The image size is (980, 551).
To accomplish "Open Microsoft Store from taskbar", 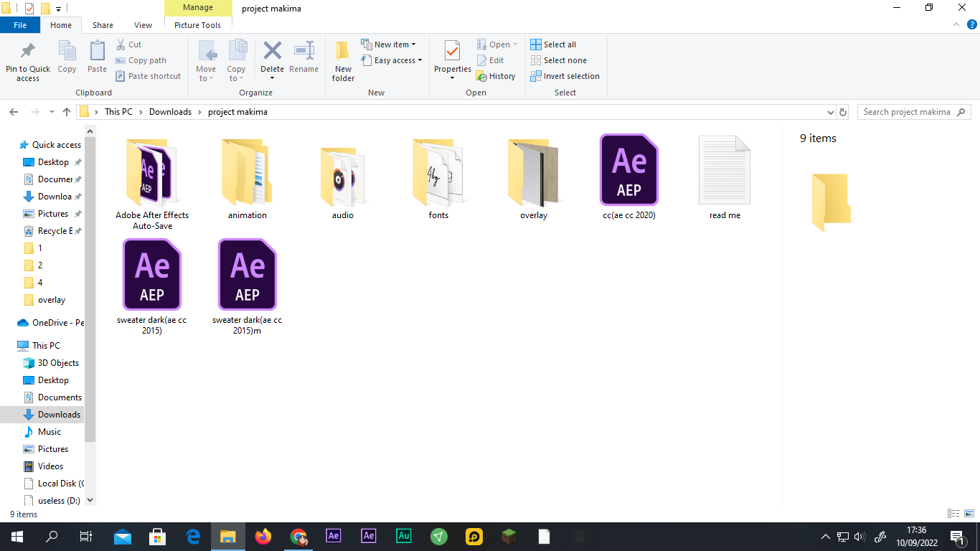I will click(158, 536).
